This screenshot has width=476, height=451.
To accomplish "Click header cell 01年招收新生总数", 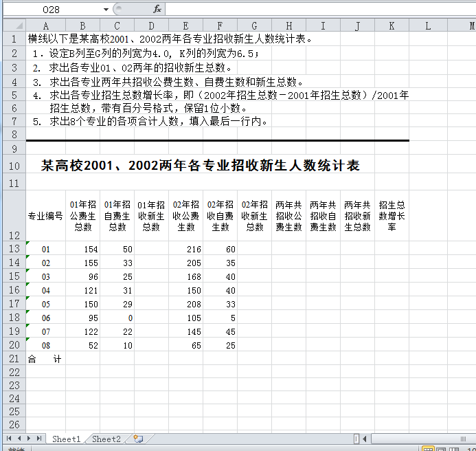I will click(151, 216).
